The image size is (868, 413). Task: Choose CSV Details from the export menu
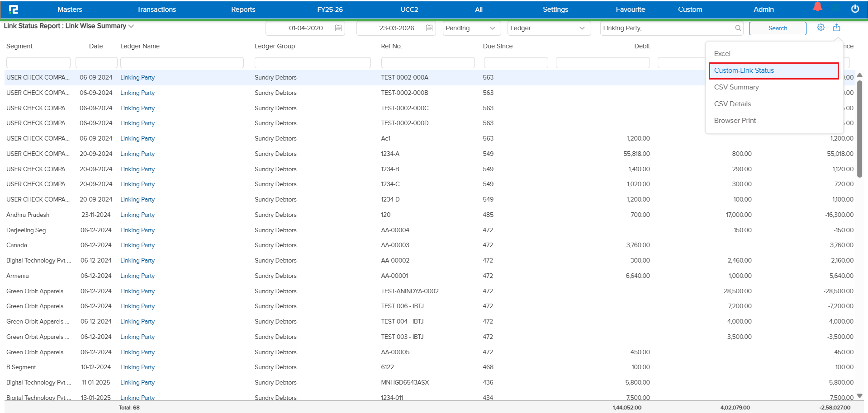coord(732,103)
